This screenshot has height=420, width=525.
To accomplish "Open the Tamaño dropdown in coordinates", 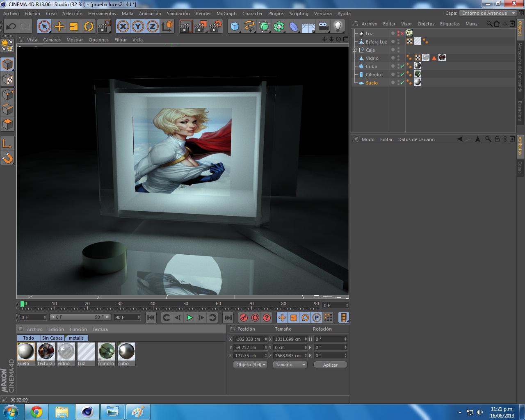I will tap(290, 365).
